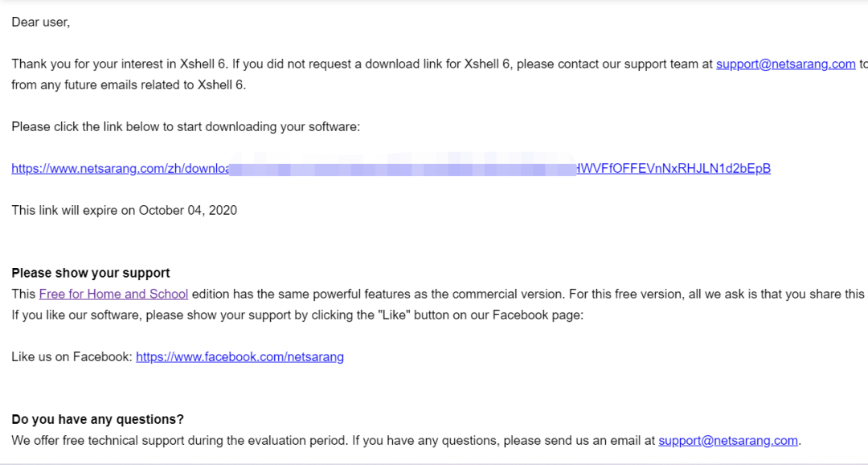
Task: Click the blurred middle section of download URL
Action: (403, 168)
